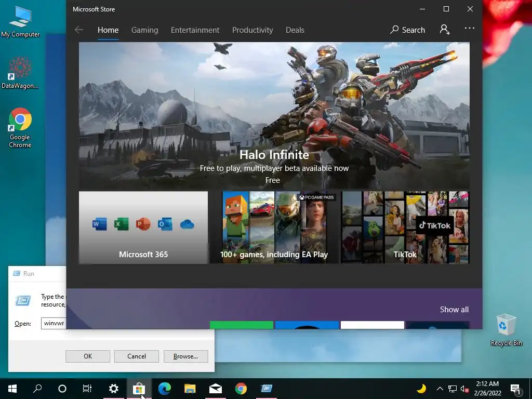Open the TikTok tile
This screenshot has height=399, width=532.
(x=405, y=228)
